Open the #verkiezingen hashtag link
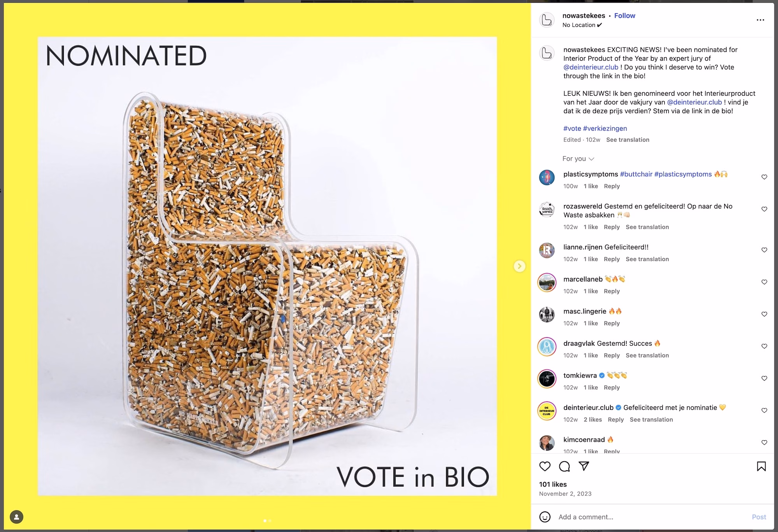This screenshot has height=532, width=778. pos(605,128)
